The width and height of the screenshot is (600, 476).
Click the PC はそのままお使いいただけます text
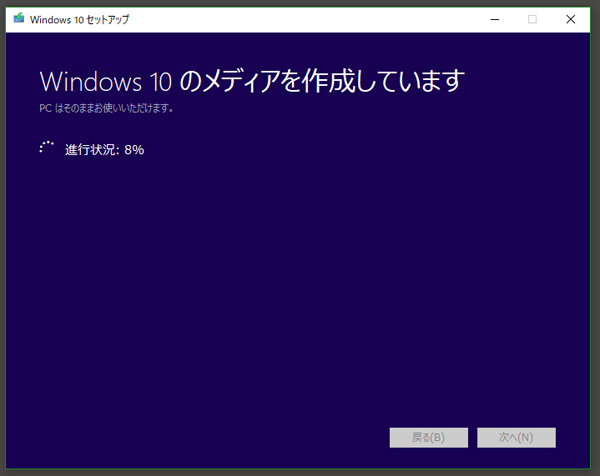(x=106, y=108)
